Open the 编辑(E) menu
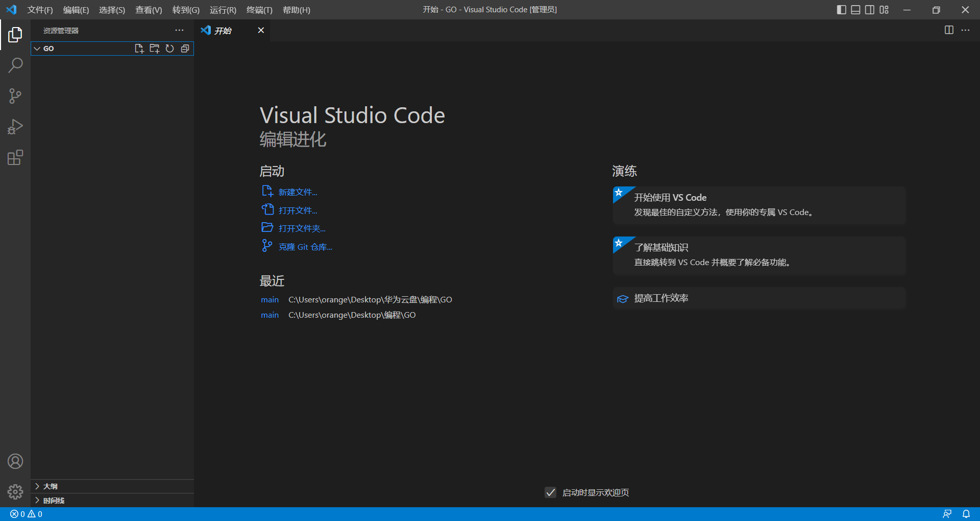This screenshot has width=980, height=521. (76, 10)
